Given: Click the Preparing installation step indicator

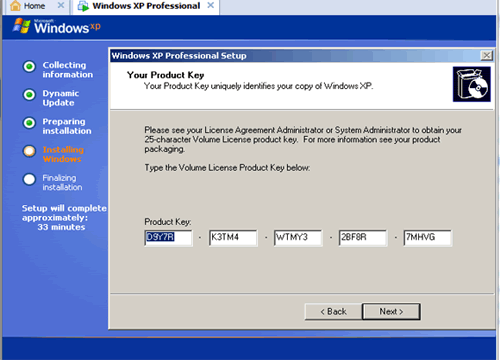Looking at the screenshot, I should pyautogui.click(x=29, y=123).
